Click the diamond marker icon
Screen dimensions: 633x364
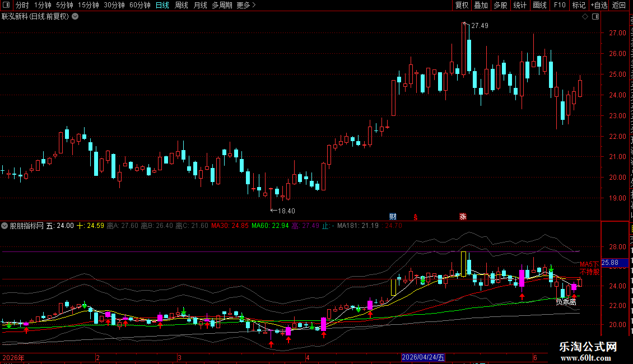point(585,17)
